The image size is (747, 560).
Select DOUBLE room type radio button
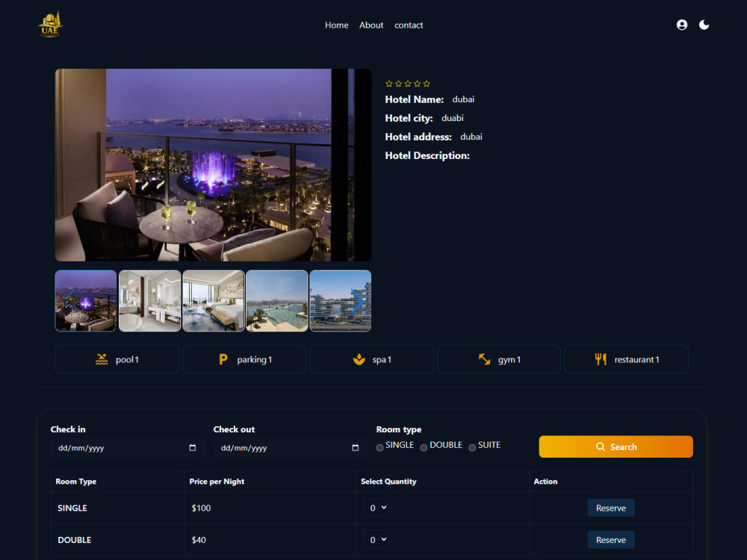tap(424, 447)
